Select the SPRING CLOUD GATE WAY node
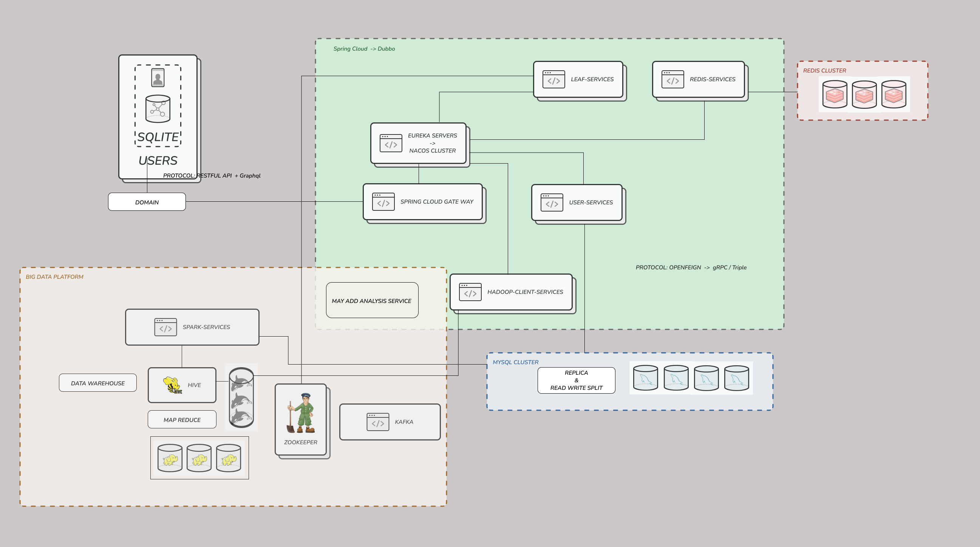 pos(423,202)
